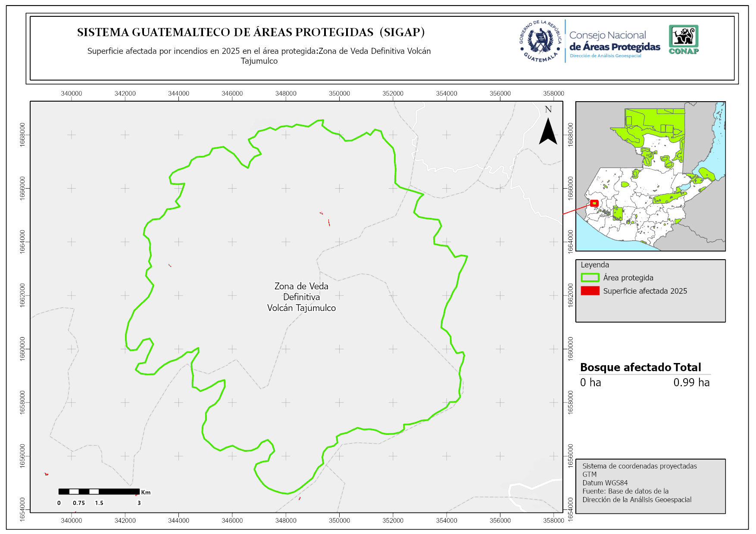This screenshot has height=534, width=756.
Task: Click the Zona de Veda Definitiva map label
Action: [301, 297]
